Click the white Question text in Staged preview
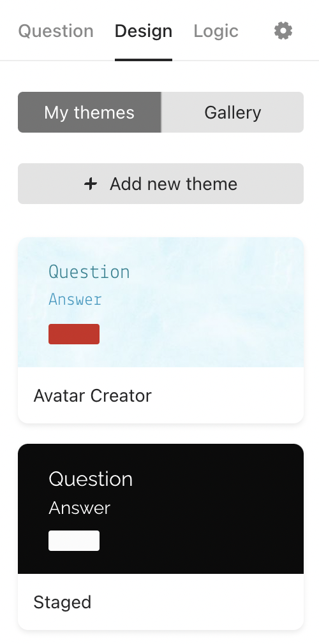The image size is (319, 644). tap(91, 479)
